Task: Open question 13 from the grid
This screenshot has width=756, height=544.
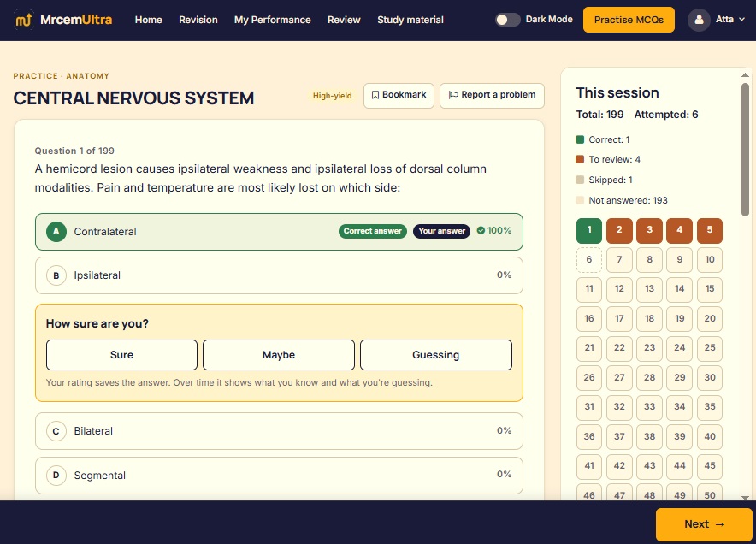Action: pos(649,289)
